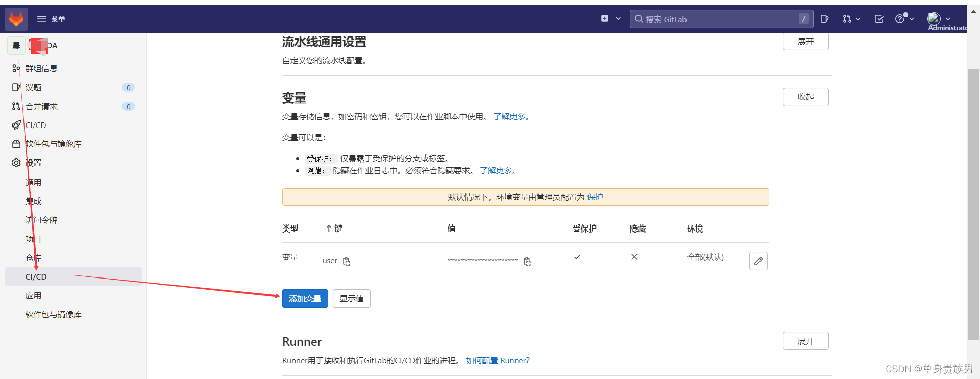Sort table by 键 column header
This screenshot has width=980, height=379.
[x=334, y=229]
